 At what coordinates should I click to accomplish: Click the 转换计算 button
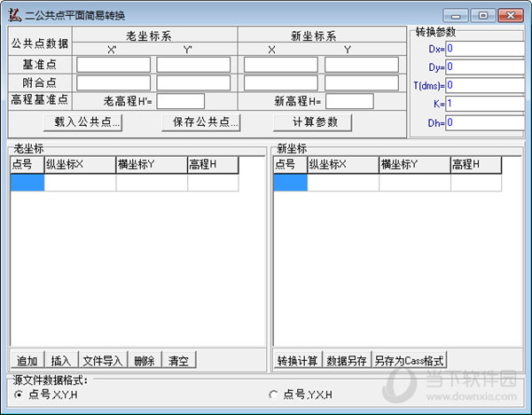pos(298,360)
